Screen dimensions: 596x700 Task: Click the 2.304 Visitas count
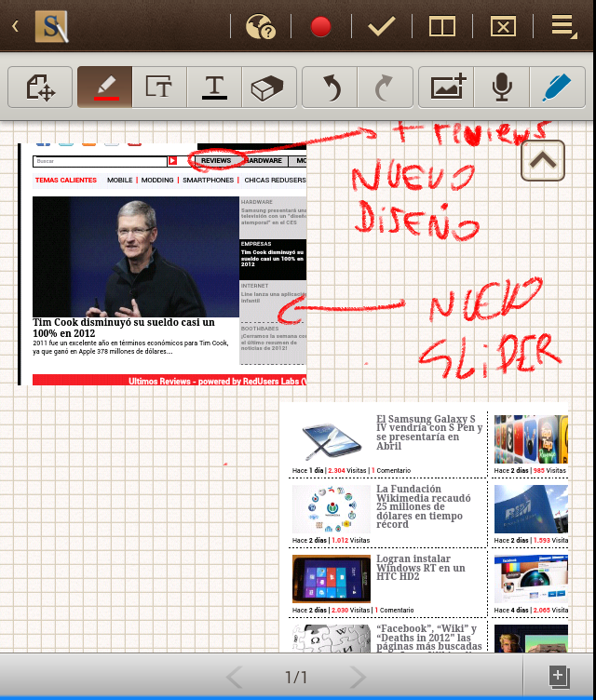click(x=347, y=470)
